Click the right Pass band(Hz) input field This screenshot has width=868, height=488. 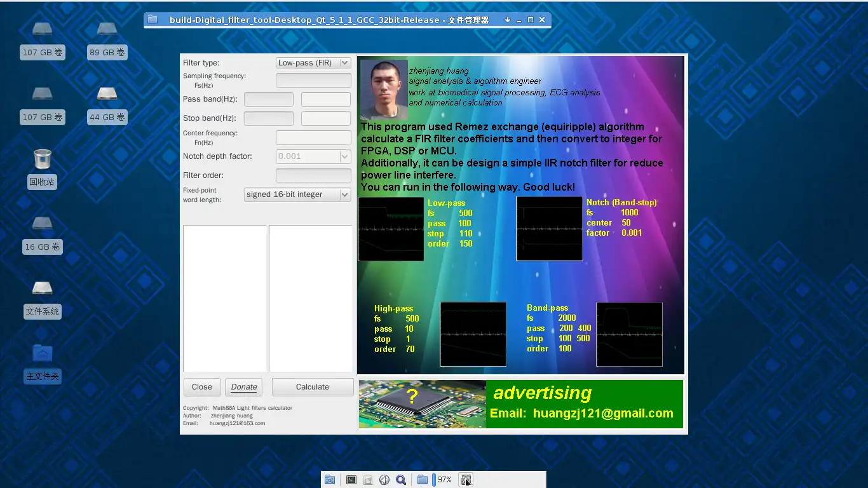[326, 99]
